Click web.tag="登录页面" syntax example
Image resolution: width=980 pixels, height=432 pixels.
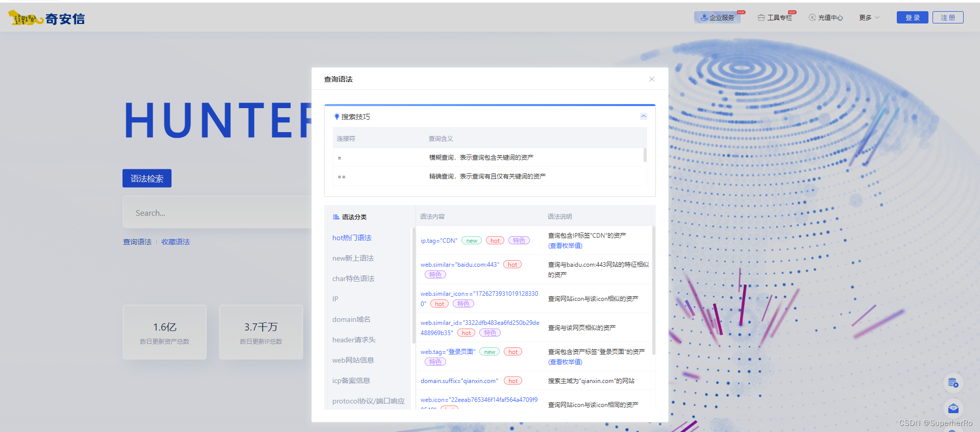[448, 352]
